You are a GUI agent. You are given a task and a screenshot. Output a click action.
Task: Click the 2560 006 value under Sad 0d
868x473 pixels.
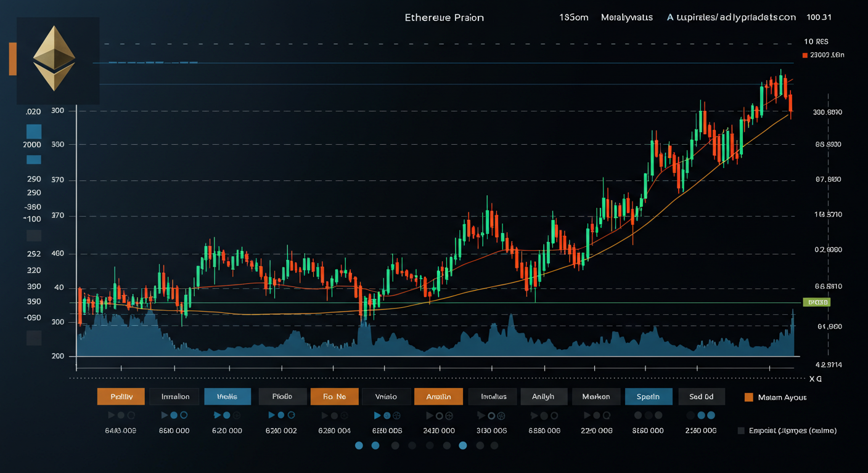(701, 431)
